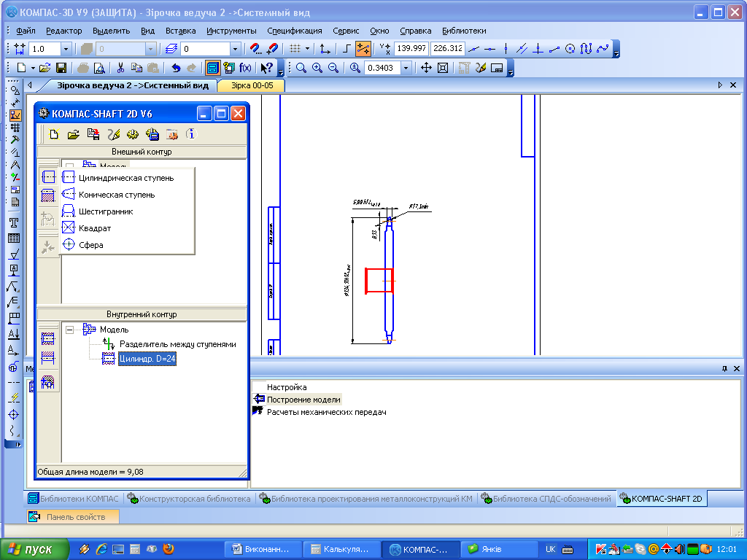Viewport: 747px width, 560px height.
Task: Open a file from main toolbar
Action: point(44,68)
